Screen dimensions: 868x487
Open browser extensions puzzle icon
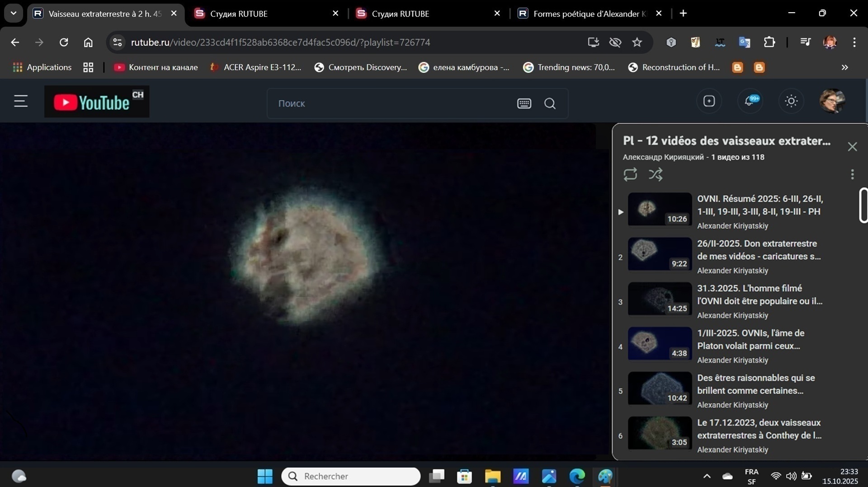click(x=769, y=42)
